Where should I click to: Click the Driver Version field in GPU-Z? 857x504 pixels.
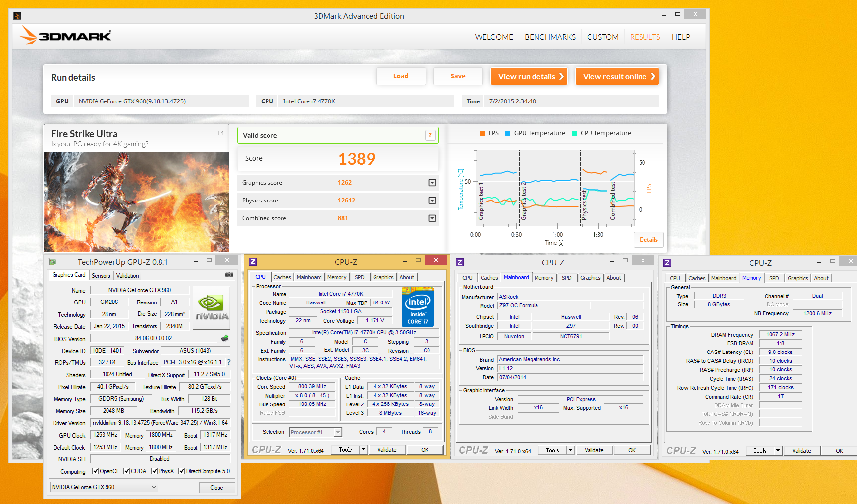point(160,423)
